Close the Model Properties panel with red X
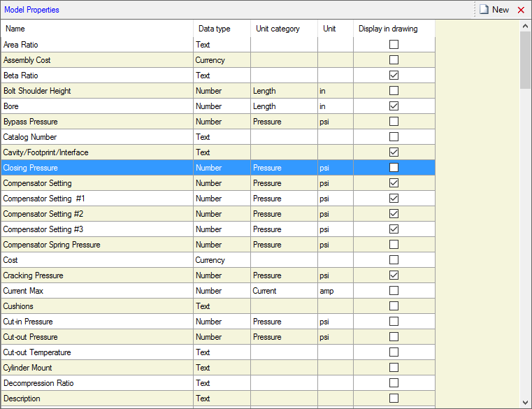The height and width of the screenshot is (409, 532). point(521,10)
